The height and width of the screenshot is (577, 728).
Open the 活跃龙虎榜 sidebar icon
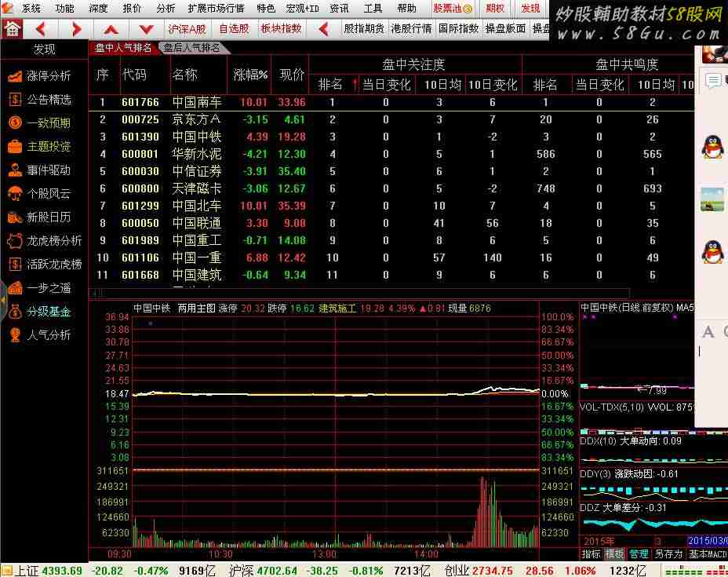click(x=15, y=265)
